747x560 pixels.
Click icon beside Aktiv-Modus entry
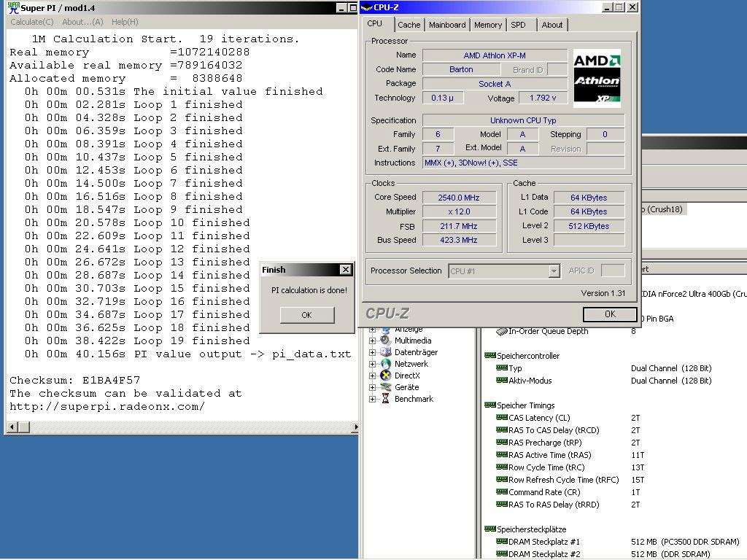pyautogui.click(x=502, y=380)
